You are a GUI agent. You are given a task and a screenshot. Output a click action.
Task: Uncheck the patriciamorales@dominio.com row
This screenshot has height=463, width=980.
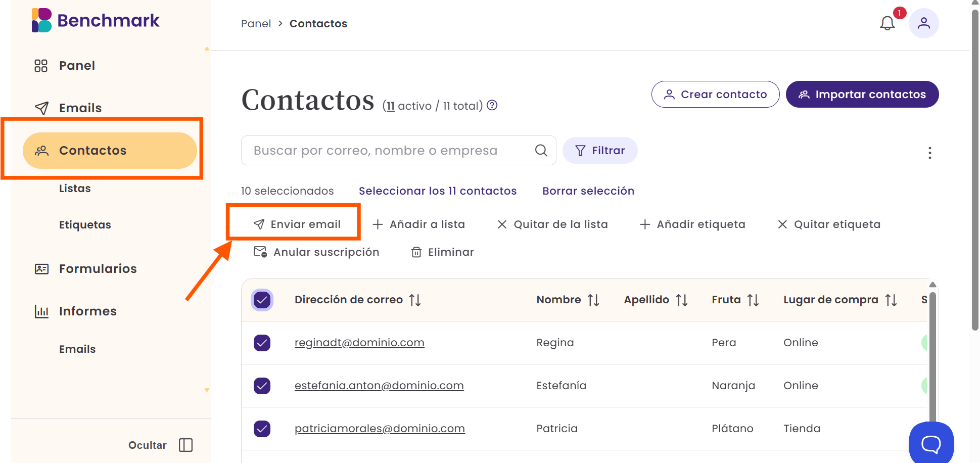[262, 429]
